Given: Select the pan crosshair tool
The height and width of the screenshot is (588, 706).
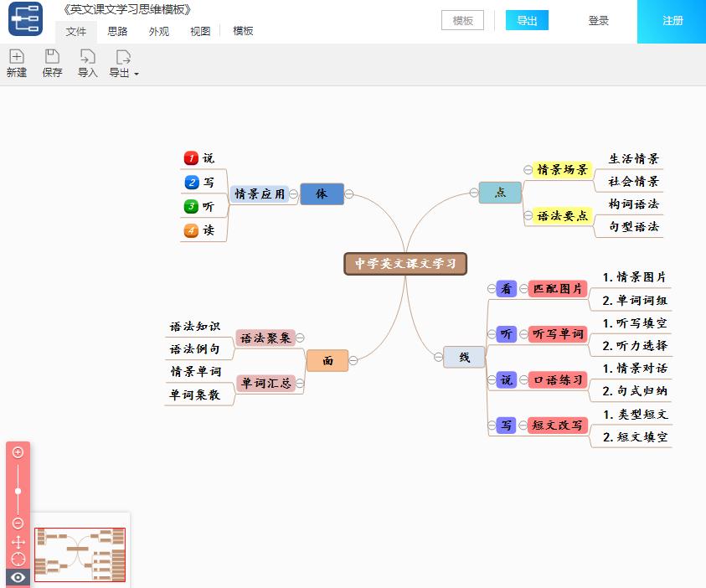Looking at the screenshot, I should point(18,540).
